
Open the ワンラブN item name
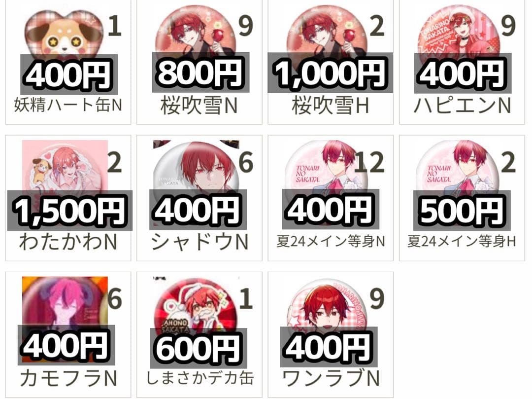coord(331,378)
